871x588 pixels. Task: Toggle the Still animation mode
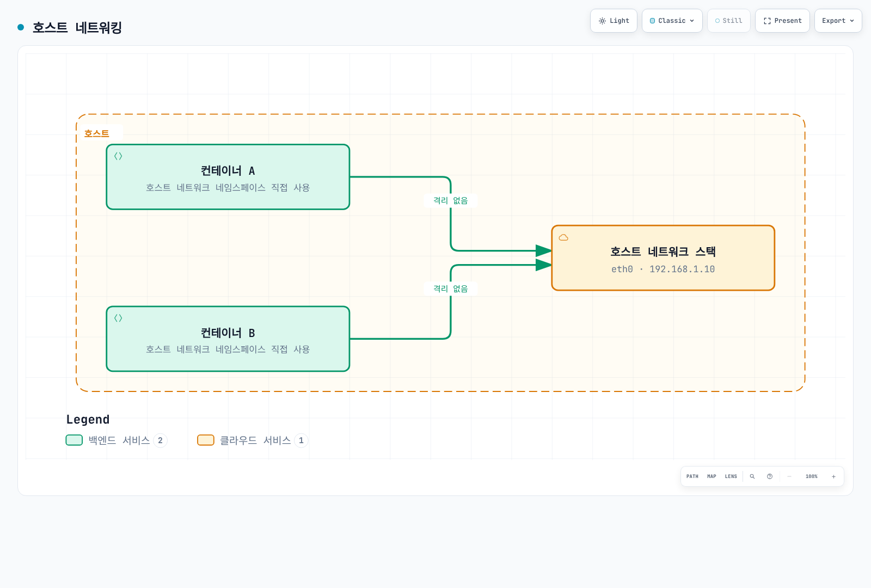[x=729, y=21]
